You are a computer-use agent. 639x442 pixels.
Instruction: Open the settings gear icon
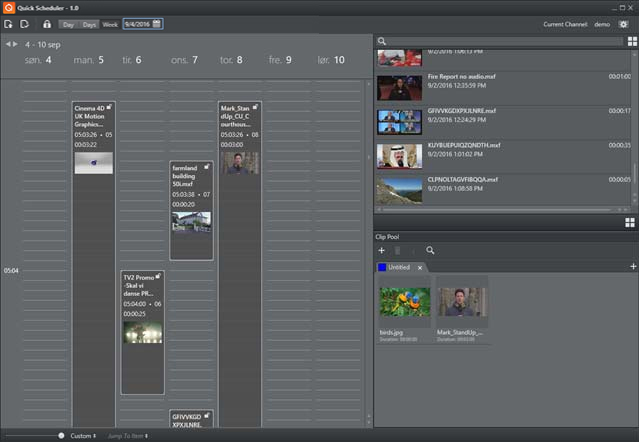coord(624,24)
